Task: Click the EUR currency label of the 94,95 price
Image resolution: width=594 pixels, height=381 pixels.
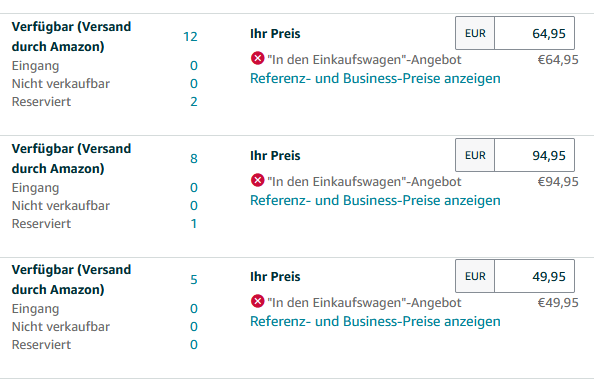Action: pyautogui.click(x=475, y=155)
